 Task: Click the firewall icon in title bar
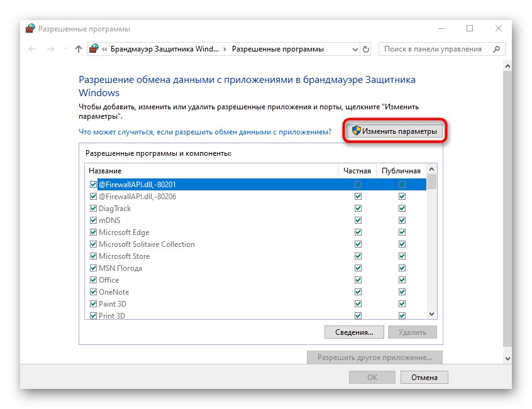[x=30, y=28]
